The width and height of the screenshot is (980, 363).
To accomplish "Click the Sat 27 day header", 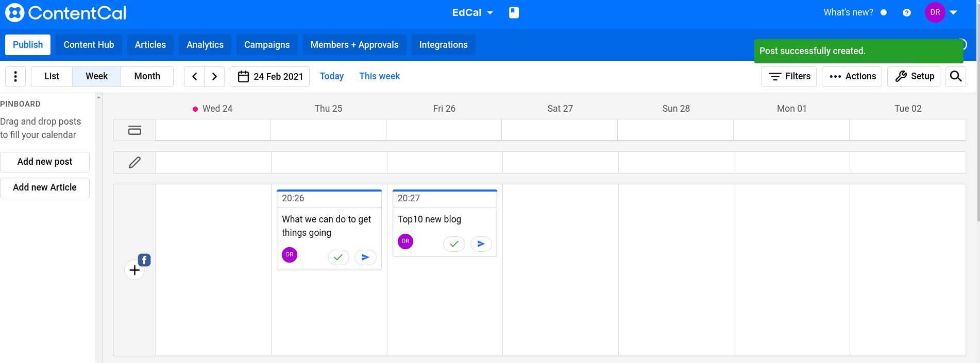I will tap(560, 109).
